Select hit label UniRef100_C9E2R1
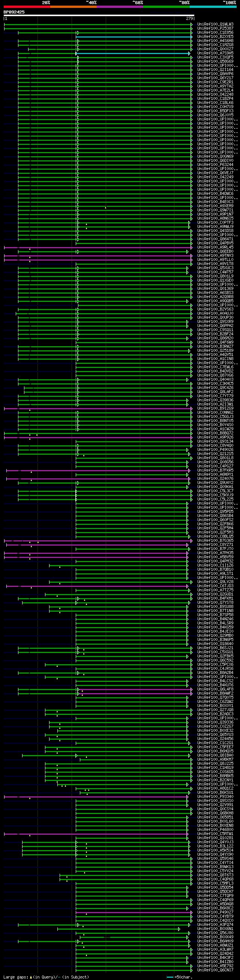The image size is (240, 980). (215, 82)
